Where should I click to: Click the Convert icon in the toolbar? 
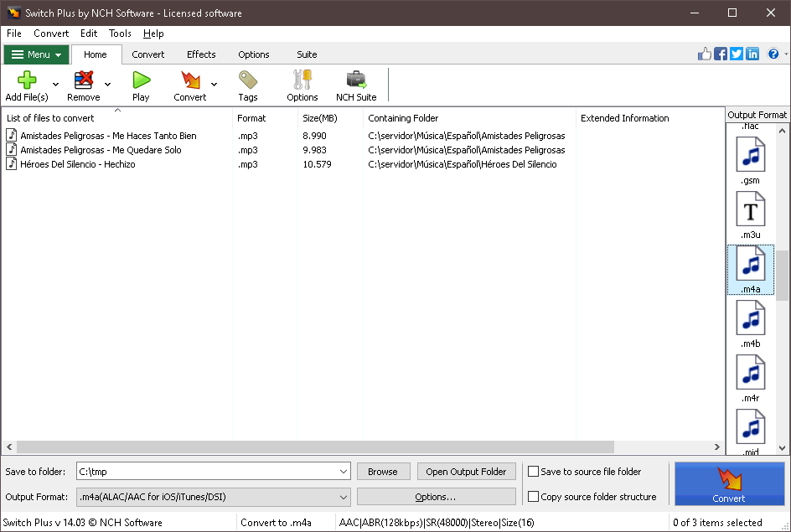190,80
